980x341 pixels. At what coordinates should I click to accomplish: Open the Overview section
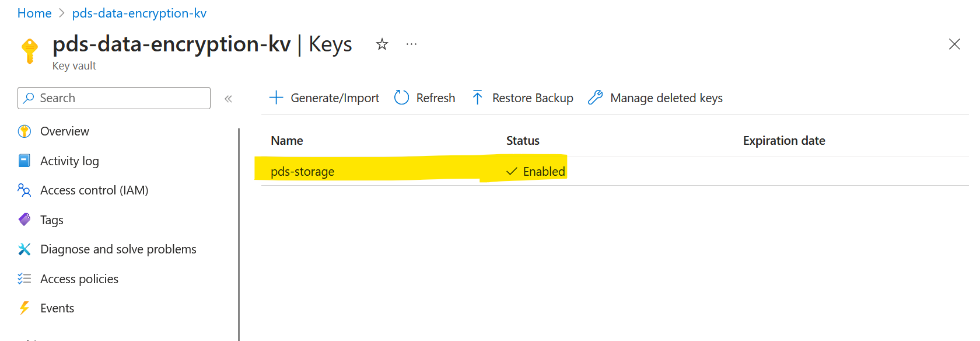click(64, 131)
